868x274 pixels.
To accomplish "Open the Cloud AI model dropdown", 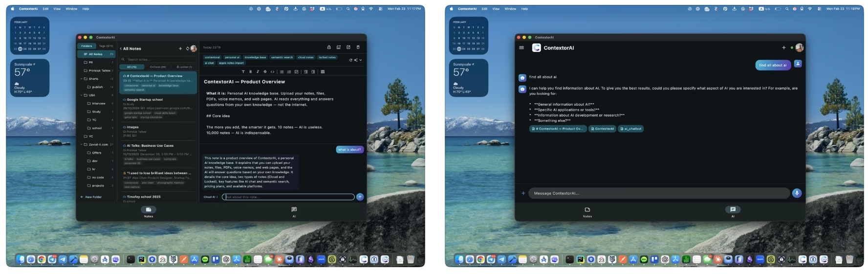I will coord(211,197).
